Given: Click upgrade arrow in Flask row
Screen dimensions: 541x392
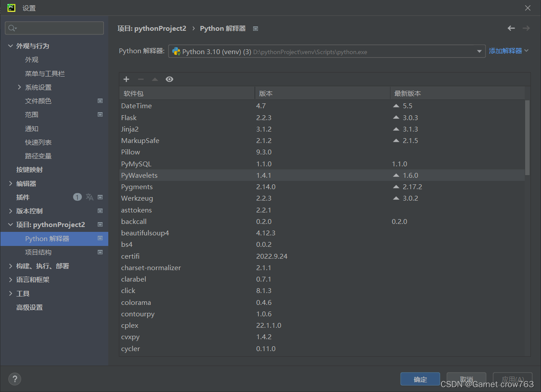Looking at the screenshot, I should [x=396, y=118].
